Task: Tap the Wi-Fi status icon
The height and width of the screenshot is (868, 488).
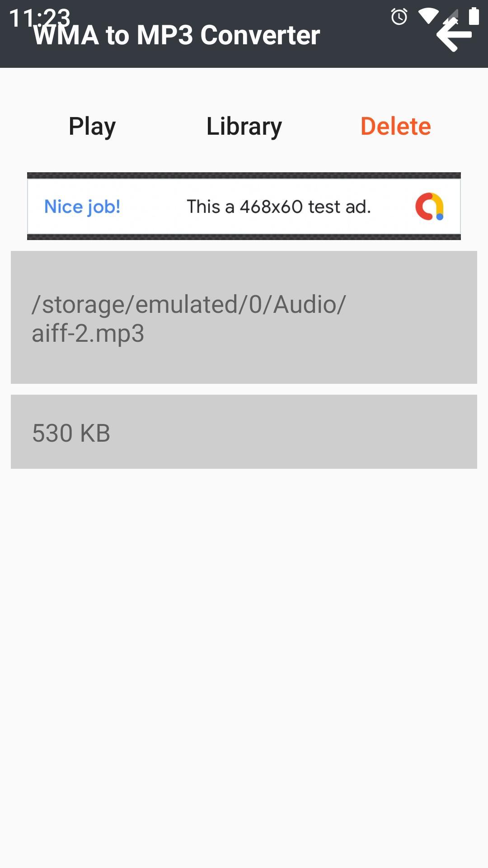Action: pyautogui.click(x=428, y=16)
